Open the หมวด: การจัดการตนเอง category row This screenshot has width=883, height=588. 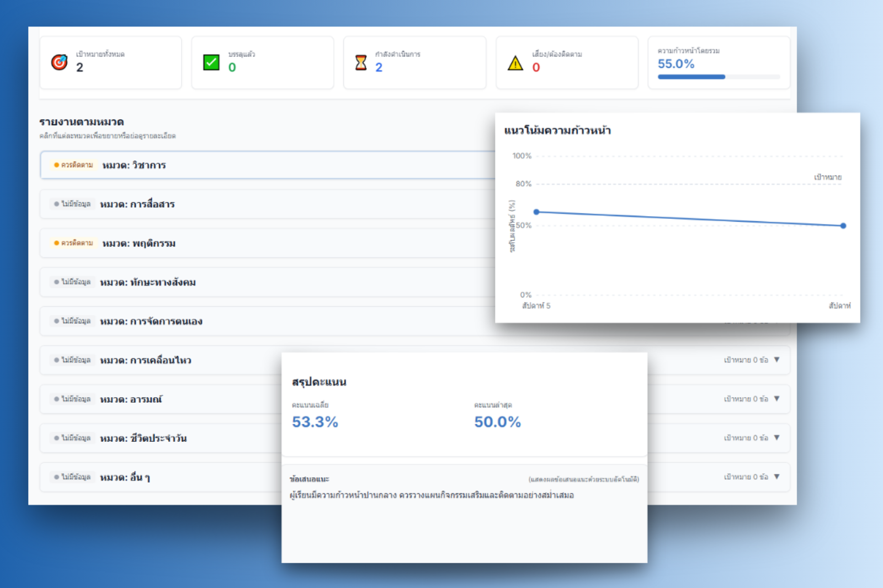151,322
